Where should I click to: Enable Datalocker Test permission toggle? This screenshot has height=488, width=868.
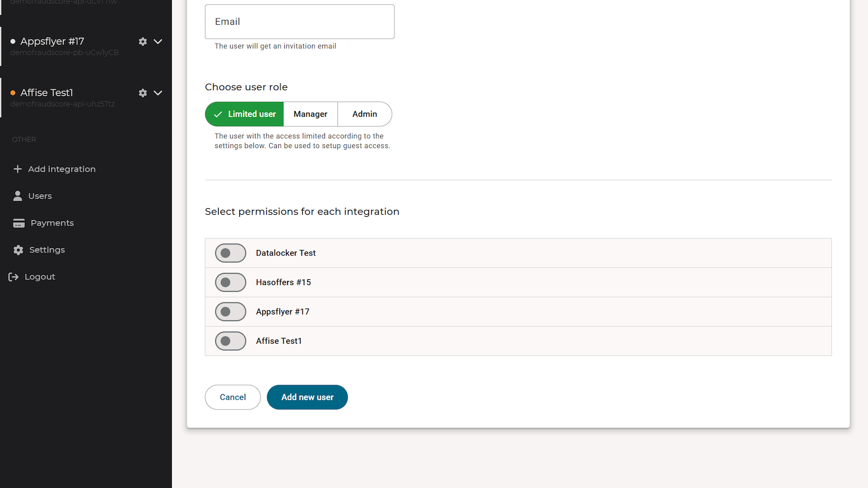point(231,253)
